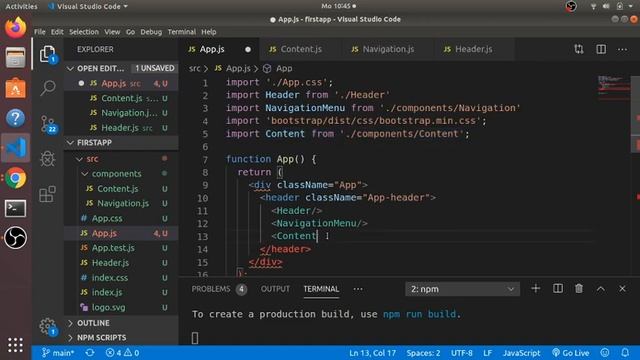Open the panel overflow ellipsis next to TERMINAL
The image size is (640, 360).
point(358,289)
